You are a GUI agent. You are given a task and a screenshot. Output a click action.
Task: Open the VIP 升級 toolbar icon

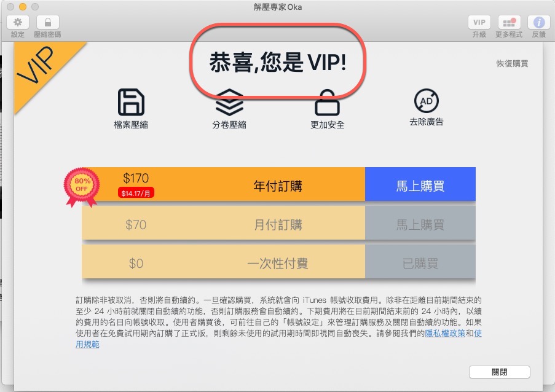click(479, 22)
